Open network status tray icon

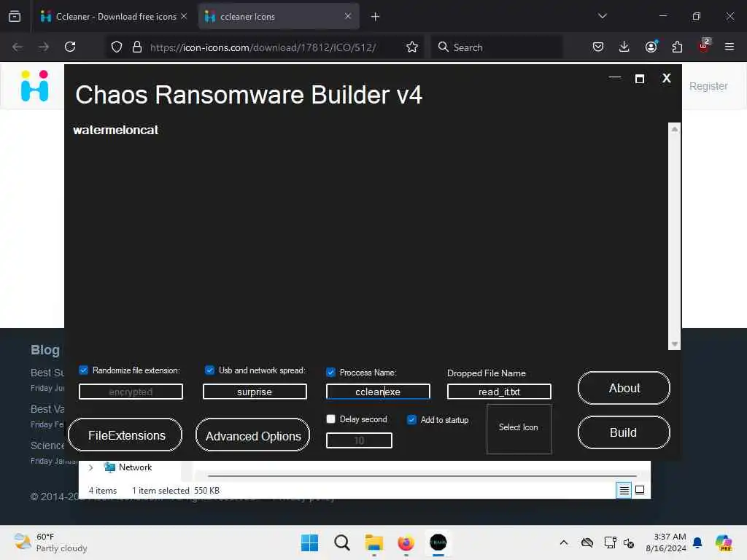point(611,542)
